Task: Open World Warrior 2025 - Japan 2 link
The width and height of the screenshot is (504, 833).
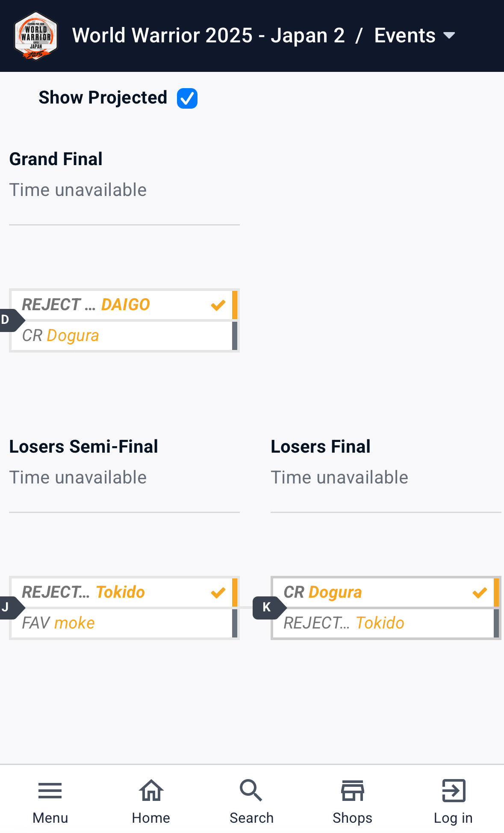Action: (208, 36)
